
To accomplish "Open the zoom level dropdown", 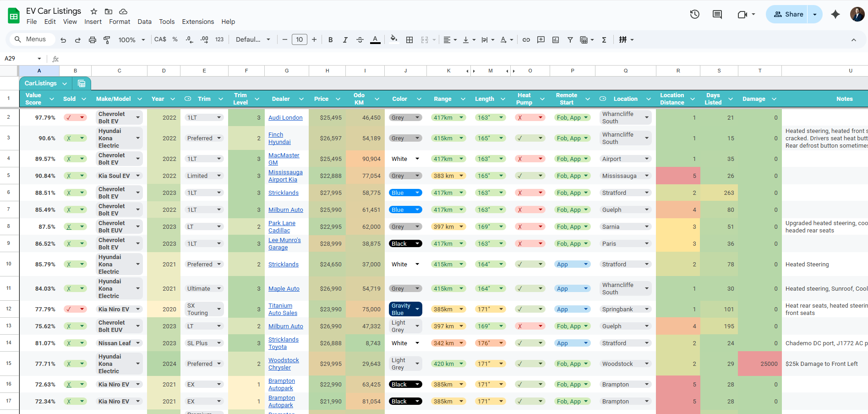I will [131, 39].
